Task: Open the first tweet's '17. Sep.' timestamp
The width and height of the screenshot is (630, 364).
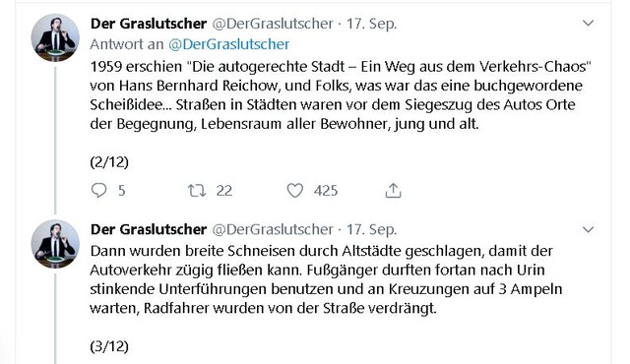Action: 372,24
